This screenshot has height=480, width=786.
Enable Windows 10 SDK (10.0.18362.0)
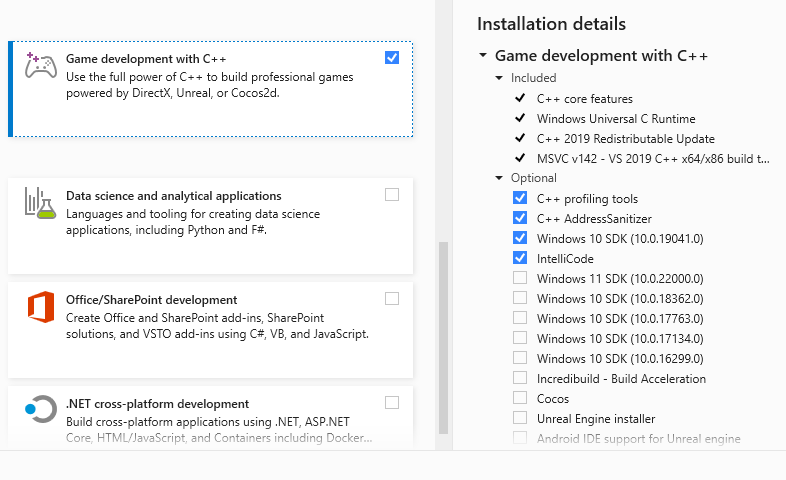520,298
